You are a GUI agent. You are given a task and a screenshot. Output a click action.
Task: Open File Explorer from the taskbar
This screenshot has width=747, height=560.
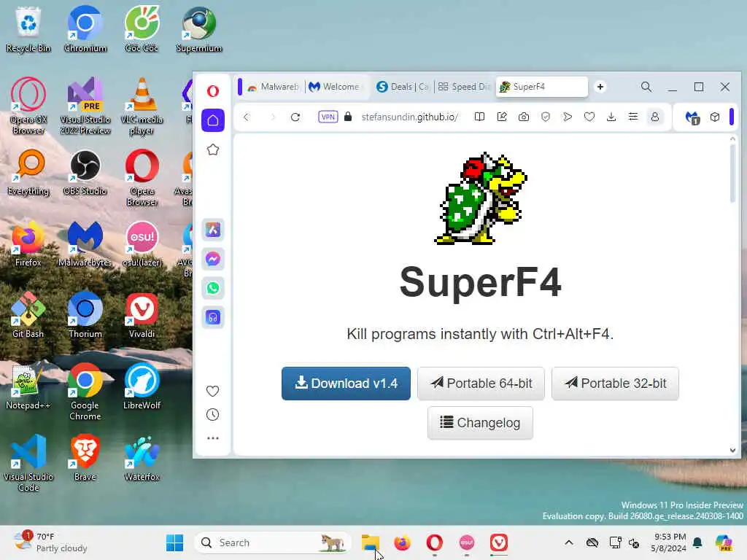point(370,542)
